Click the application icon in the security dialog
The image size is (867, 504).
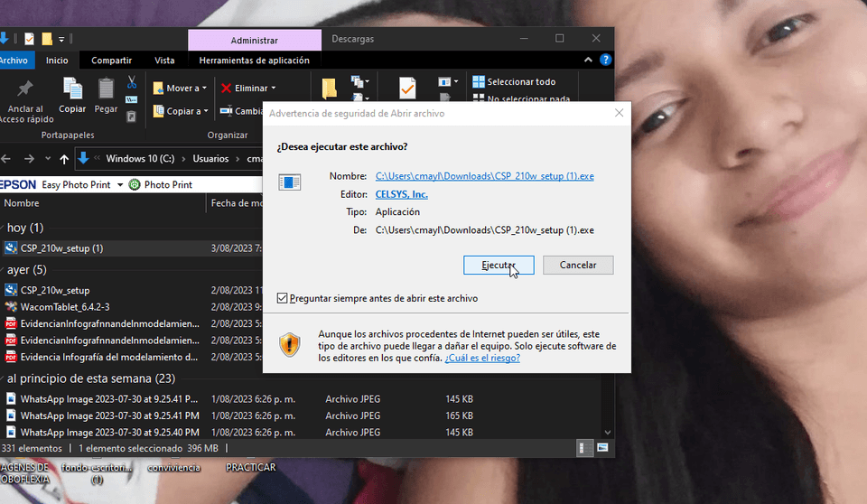[289, 182]
